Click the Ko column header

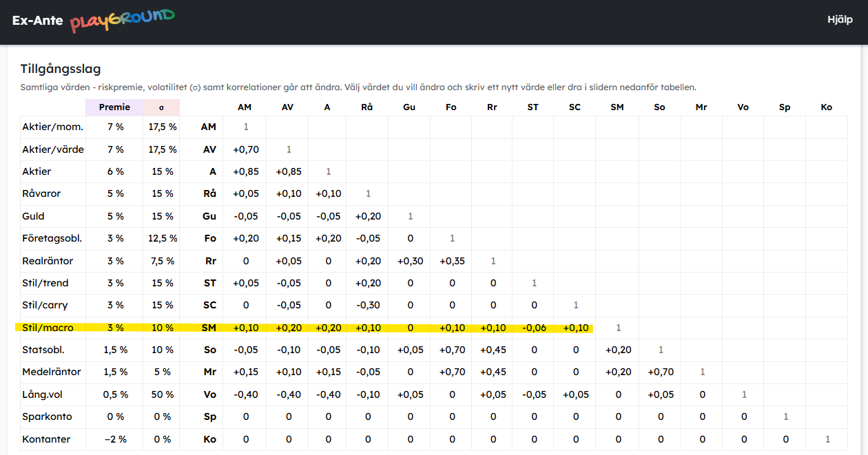click(827, 107)
